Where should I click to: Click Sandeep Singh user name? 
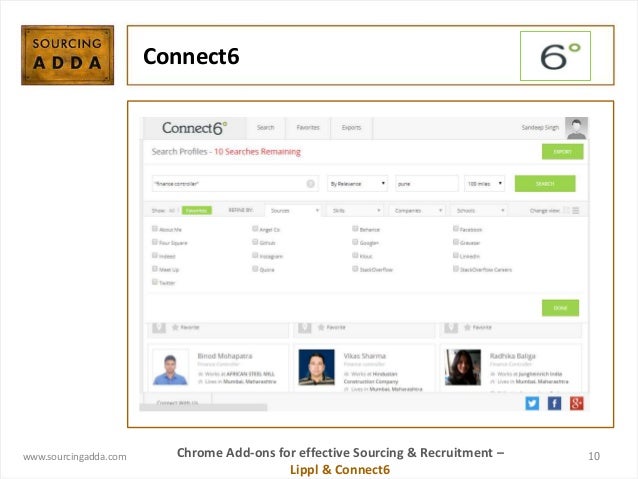(540, 128)
